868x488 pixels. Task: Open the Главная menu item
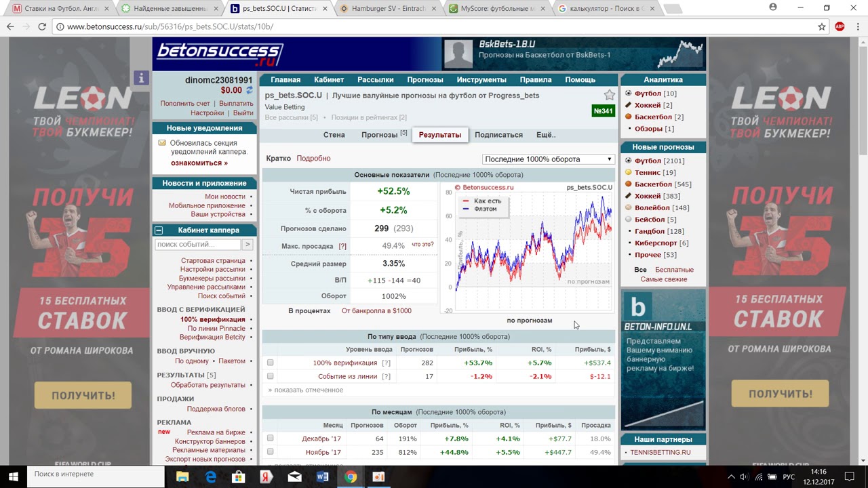[x=285, y=80]
